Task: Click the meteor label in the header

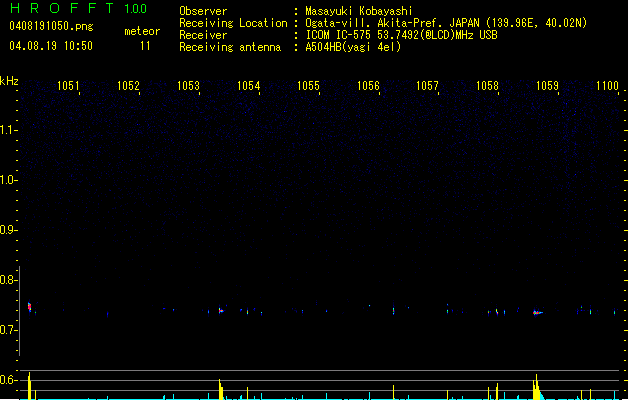Action: coord(142,31)
